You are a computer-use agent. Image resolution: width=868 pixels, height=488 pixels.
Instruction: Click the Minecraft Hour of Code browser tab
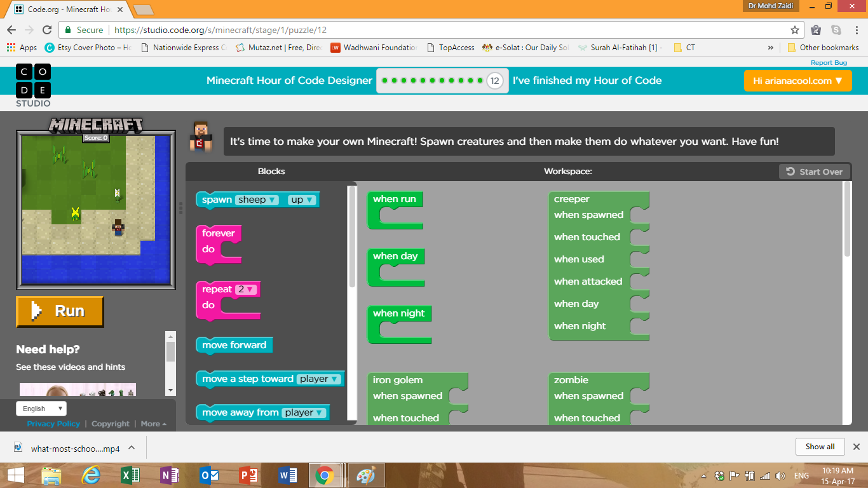pos(68,10)
